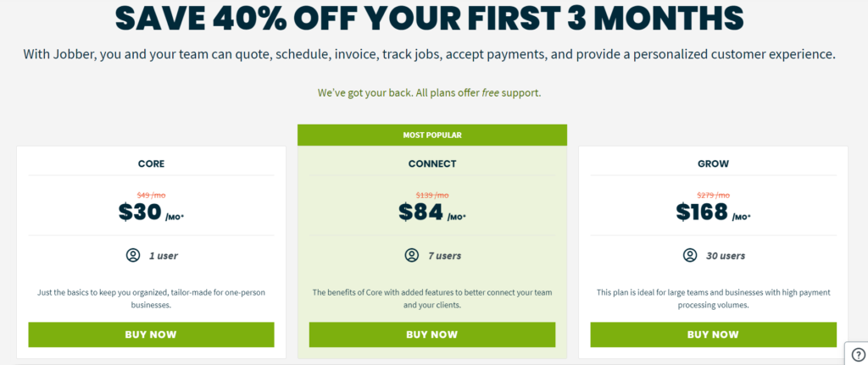The height and width of the screenshot is (365, 868).
Task: Click the $30 per month price
Action: click(x=151, y=213)
